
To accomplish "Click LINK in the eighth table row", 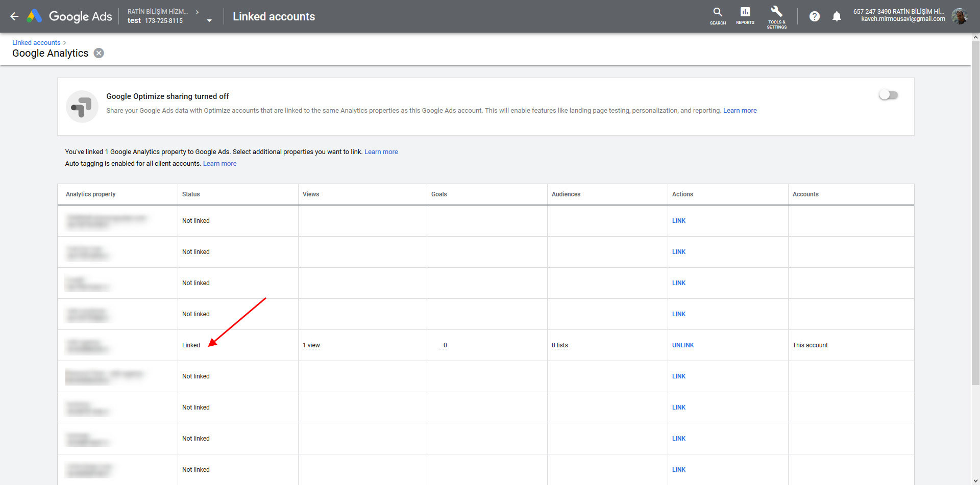I will click(x=678, y=439).
